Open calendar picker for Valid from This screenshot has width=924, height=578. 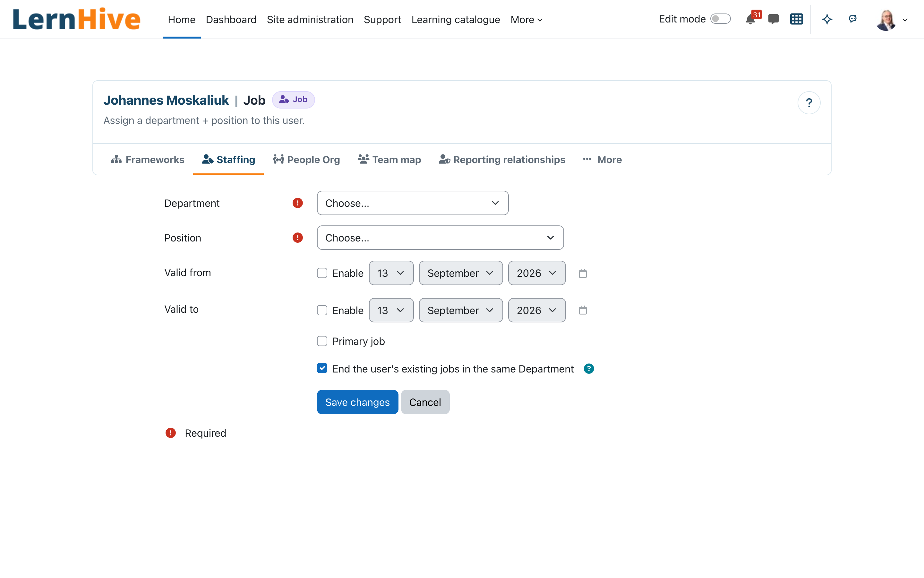[x=583, y=273]
